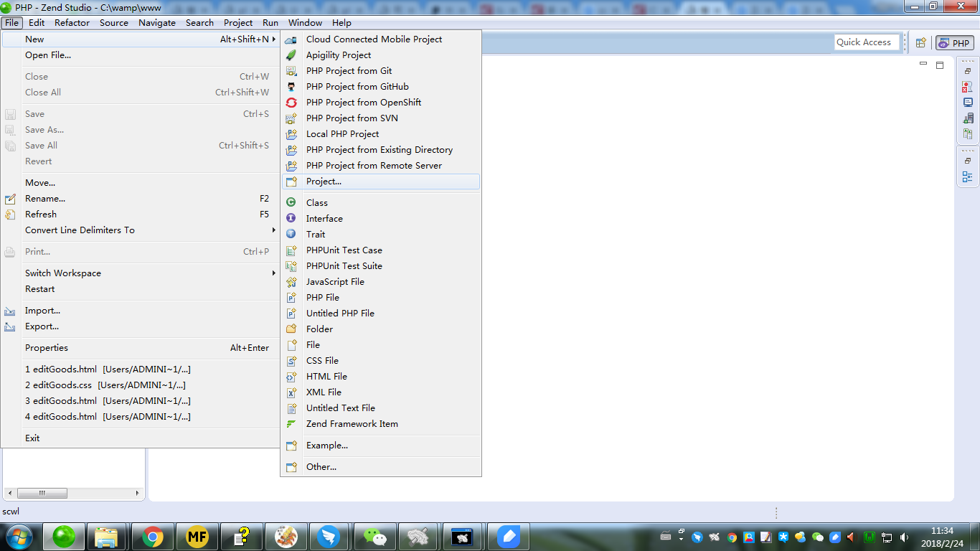Select Project... in the New submenu
This screenshot has width=980, height=551.
pos(381,182)
